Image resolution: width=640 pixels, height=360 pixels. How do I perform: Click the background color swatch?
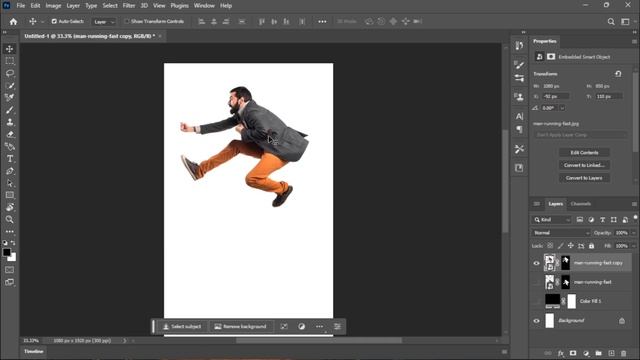[13, 258]
